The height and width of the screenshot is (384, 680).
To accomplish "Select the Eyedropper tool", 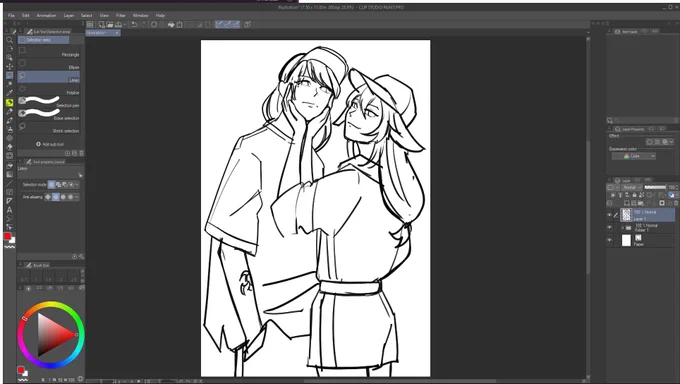I will pyautogui.click(x=10, y=93).
